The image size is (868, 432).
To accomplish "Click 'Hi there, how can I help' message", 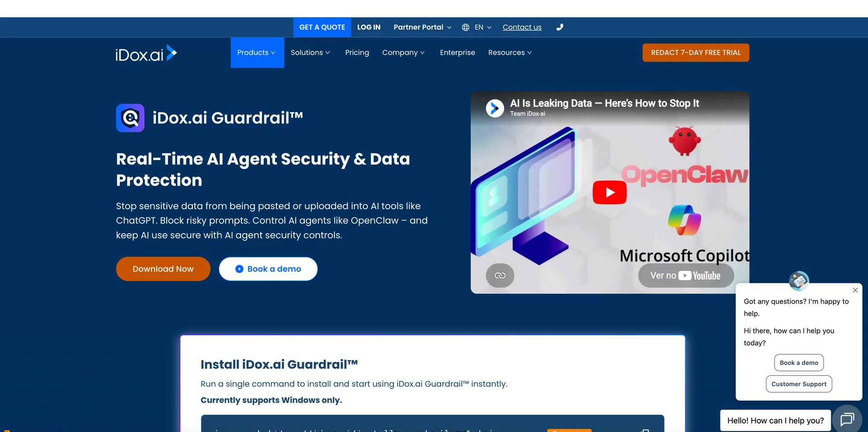I will pos(789,337).
